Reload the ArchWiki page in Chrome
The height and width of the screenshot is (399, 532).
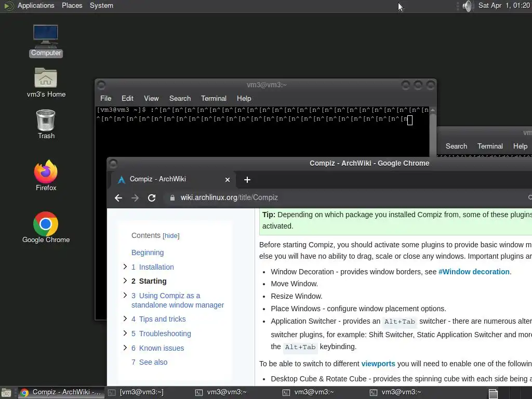[x=152, y=198]
